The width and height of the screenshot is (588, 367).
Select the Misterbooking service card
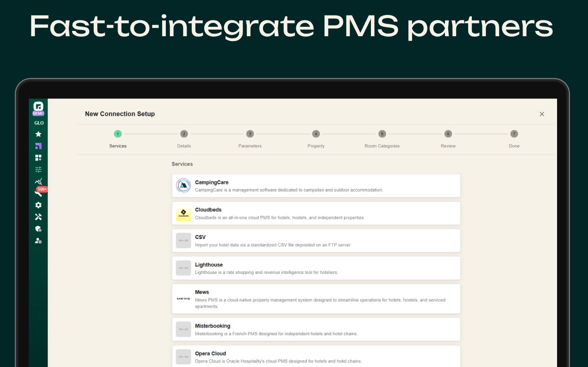point(316,329)
